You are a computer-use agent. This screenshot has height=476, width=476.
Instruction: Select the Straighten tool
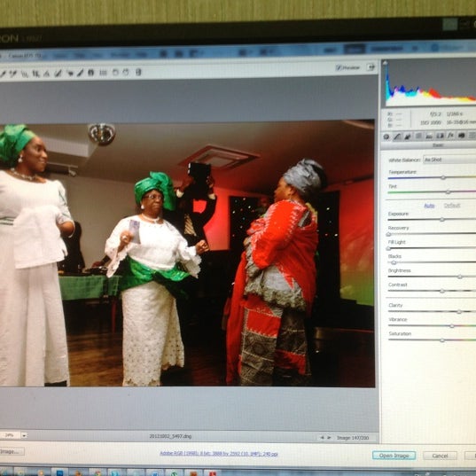tap(47, 74)
